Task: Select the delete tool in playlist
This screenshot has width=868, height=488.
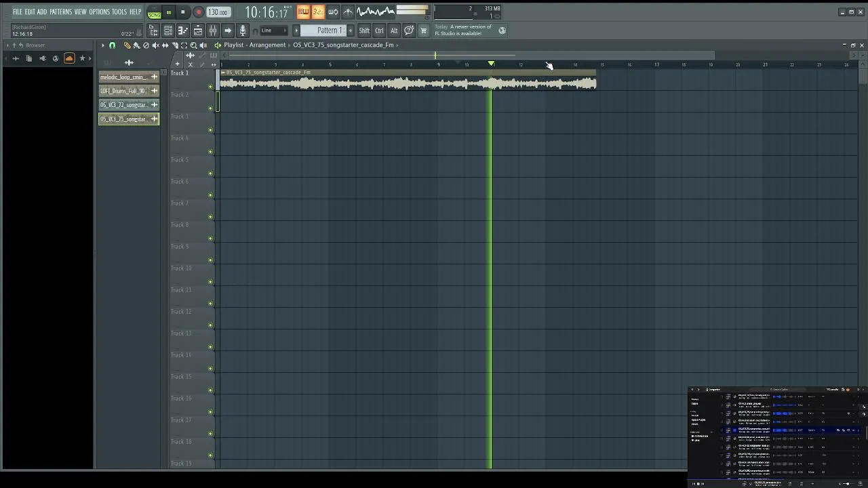Action: tap(146, 45)
